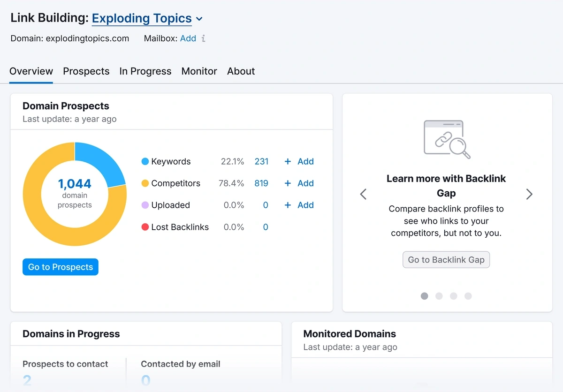Image resolution: width=563 pixels, height=392 pixels.
Task: Click the 1,044 domain prospects total
Action: [75, 184]
